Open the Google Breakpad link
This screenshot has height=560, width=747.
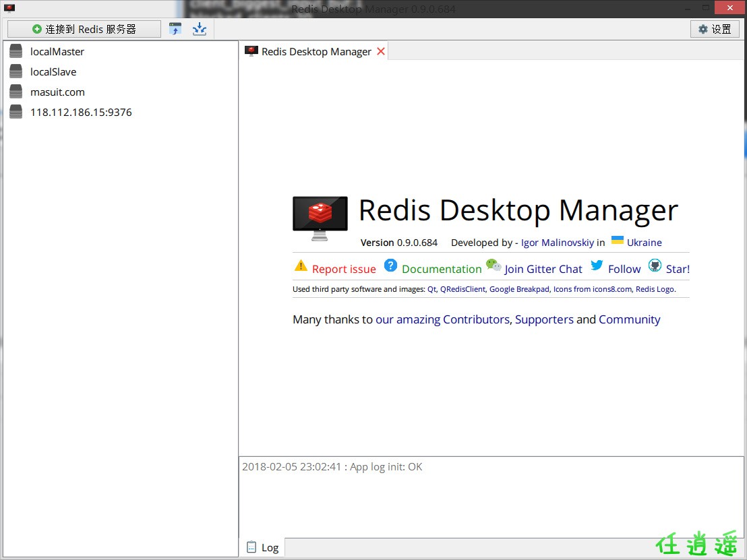pyautogui.click(x=519, y=289)
